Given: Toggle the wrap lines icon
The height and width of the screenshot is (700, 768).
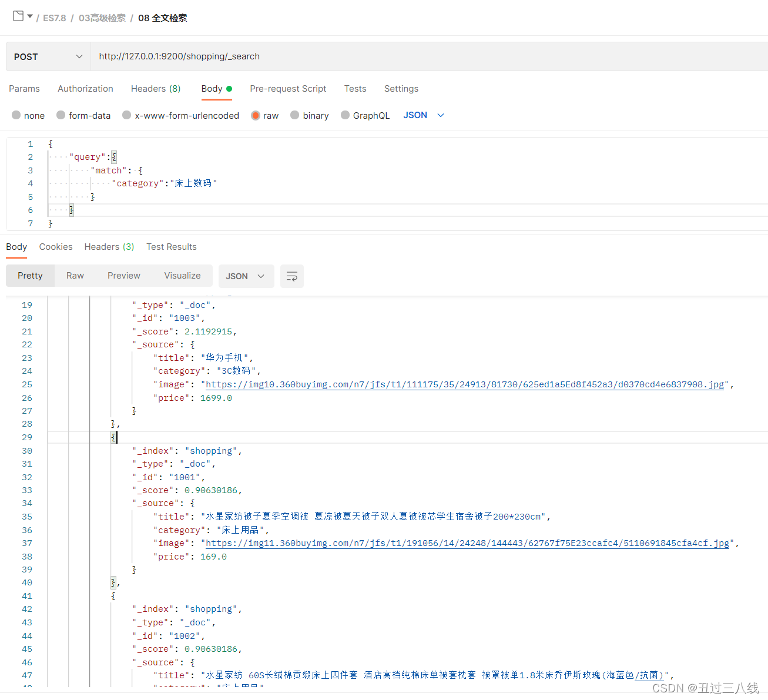Looking at the screenshot, I should click(x=292, y=276).
